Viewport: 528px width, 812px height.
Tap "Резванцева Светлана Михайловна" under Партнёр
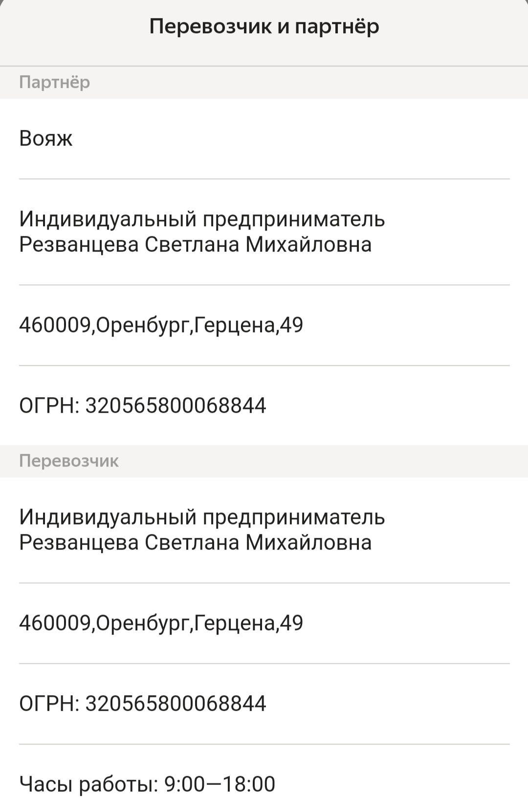coord(195,244)
